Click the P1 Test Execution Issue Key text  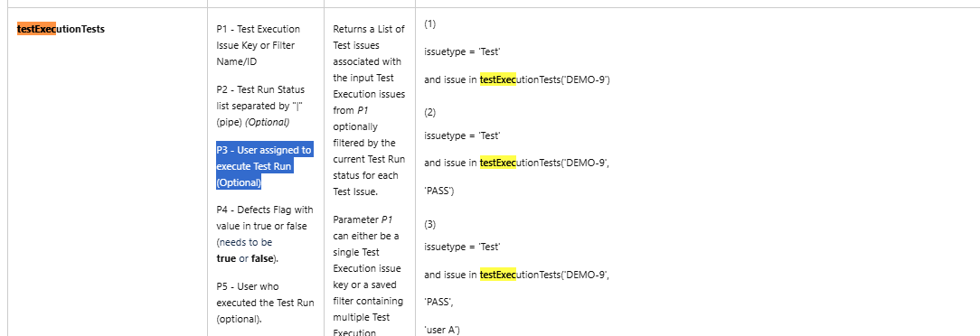point(259,45)
